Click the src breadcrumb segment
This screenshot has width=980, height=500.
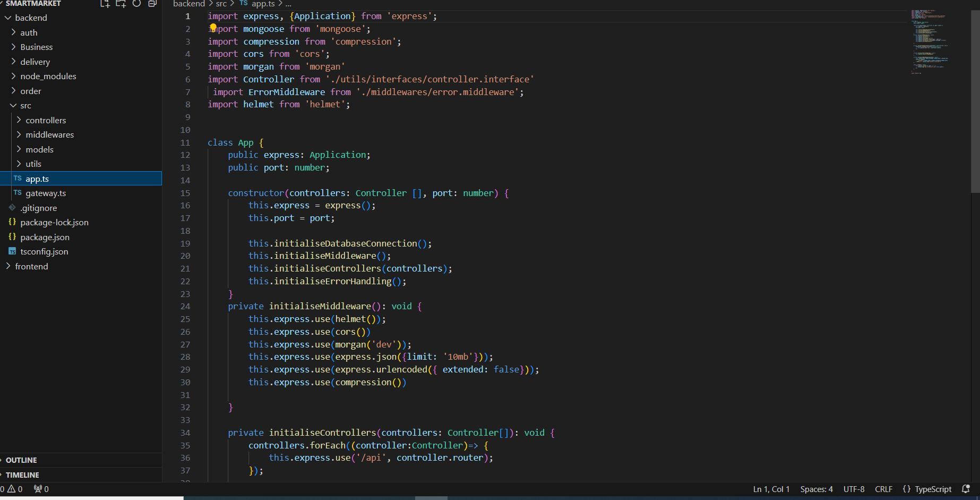(x=221, y=4)
